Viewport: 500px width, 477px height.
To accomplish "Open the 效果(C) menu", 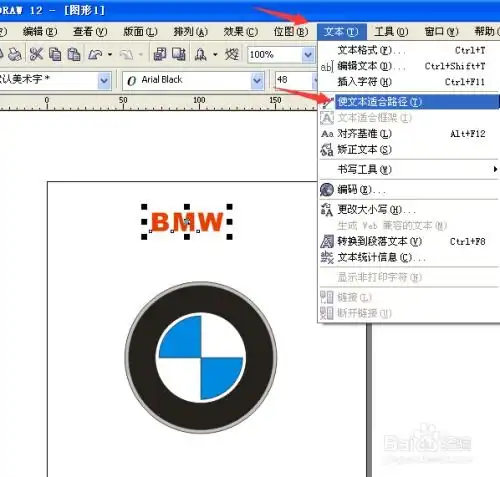I will [x=241, y=32].
